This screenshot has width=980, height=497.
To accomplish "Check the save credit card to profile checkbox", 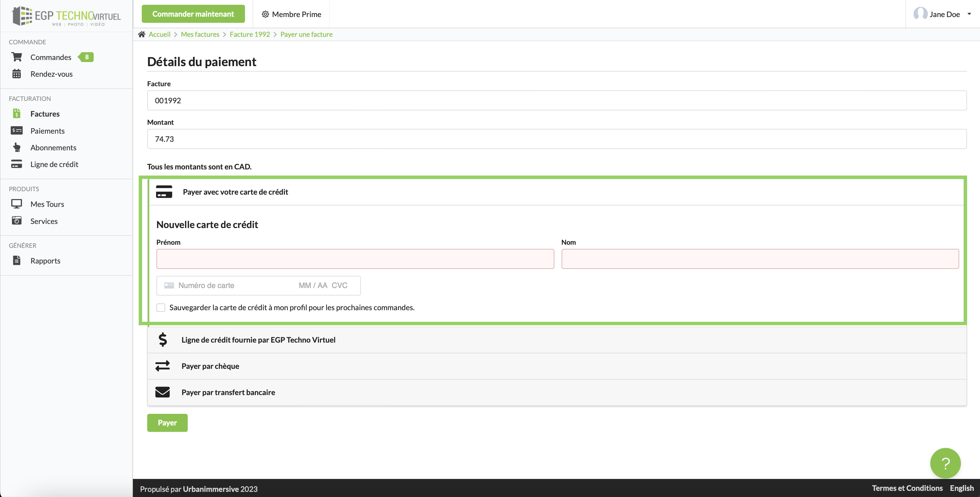I will click(161, 307).
